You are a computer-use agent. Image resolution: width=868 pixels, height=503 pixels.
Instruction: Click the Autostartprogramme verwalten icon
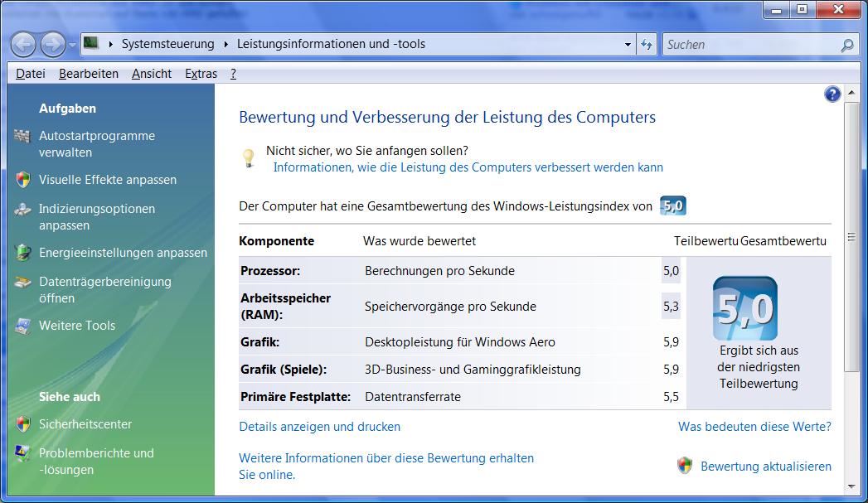pyautogui.click(x=22, y=136)
